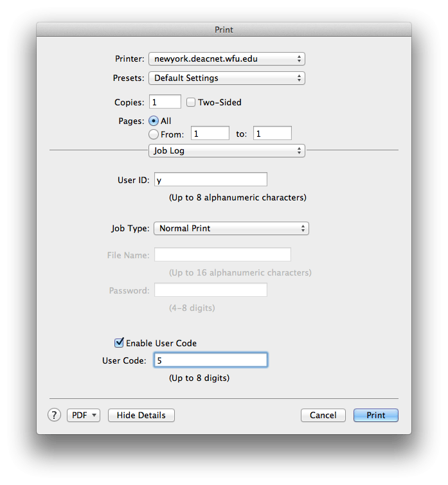Click the Hide Details button

[x=141, y=415]
